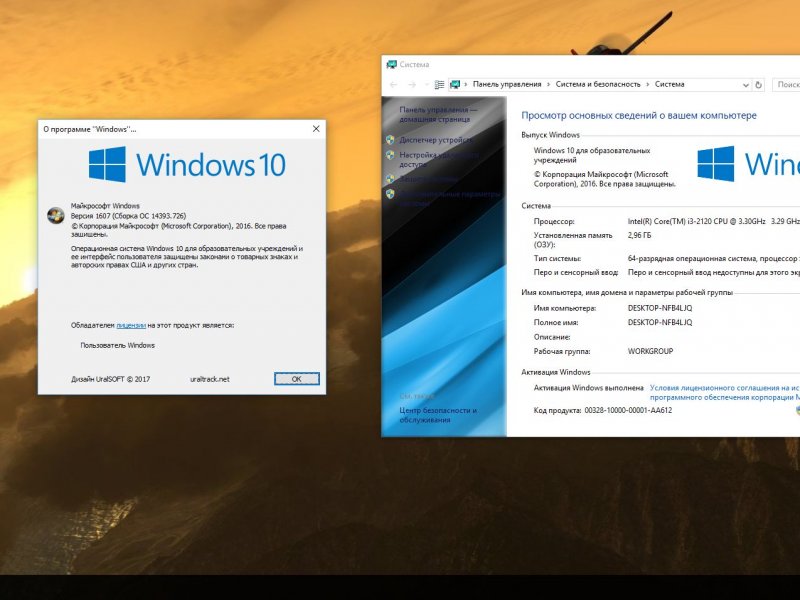Image resolution: width=800 pixels, height=600 pixels.
Task: Refresh the Система window
Action: pyautogui.click(x=759, y=85)
